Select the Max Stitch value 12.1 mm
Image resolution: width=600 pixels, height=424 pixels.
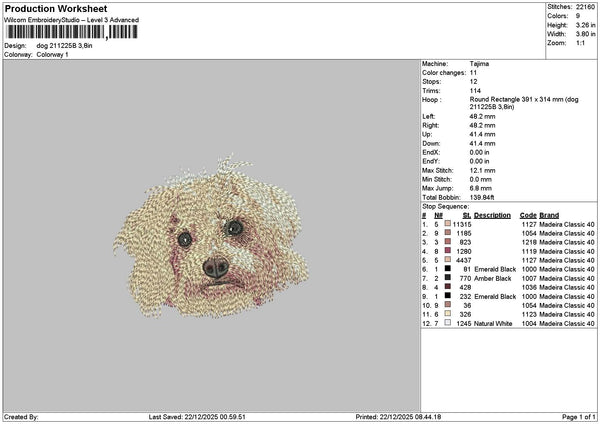click(x=482, y=170)
